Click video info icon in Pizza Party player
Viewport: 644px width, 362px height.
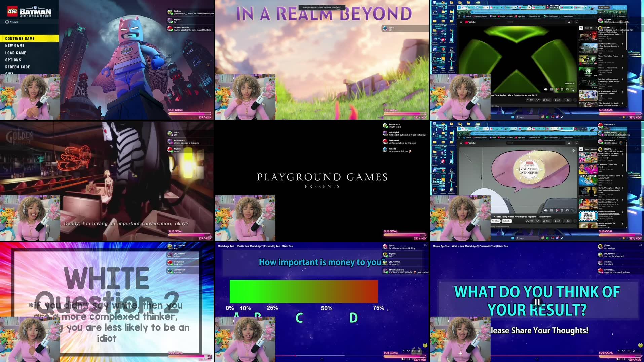pyautogui.click(x=574, y=150)
